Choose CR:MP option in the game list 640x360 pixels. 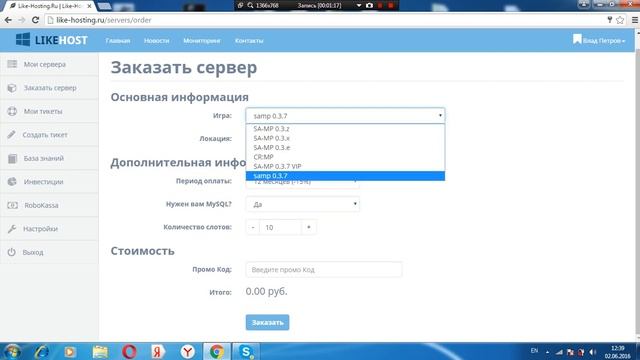pos(345,157)
